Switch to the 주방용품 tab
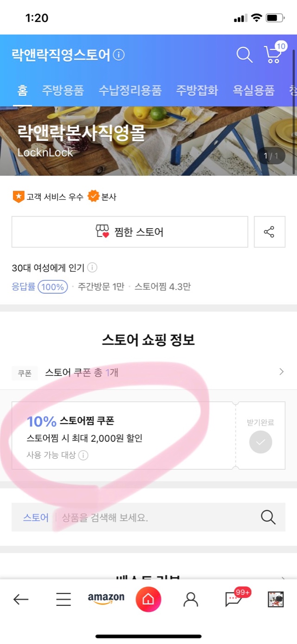Image resolution: width=297 pixels, height=644 pixels. (63, 90)
